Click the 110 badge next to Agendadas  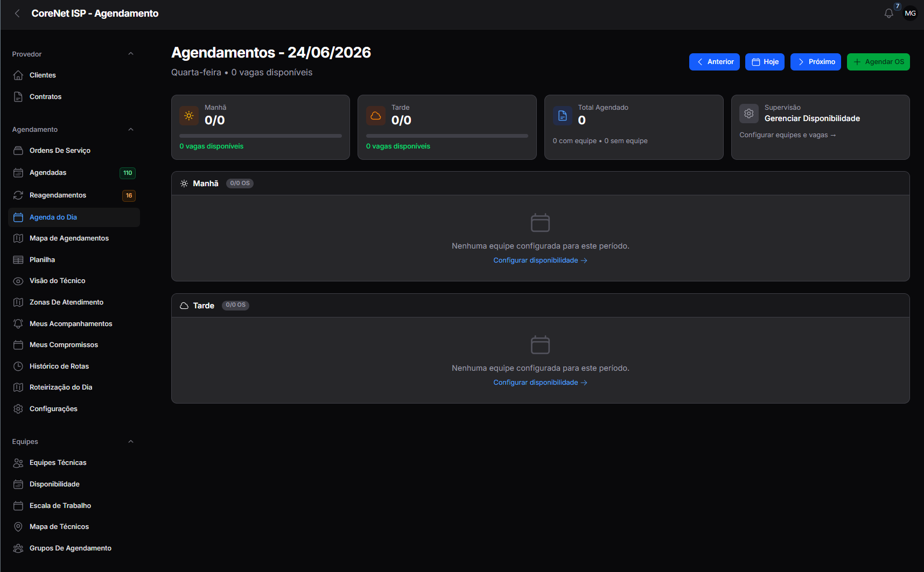pos(128,173)
